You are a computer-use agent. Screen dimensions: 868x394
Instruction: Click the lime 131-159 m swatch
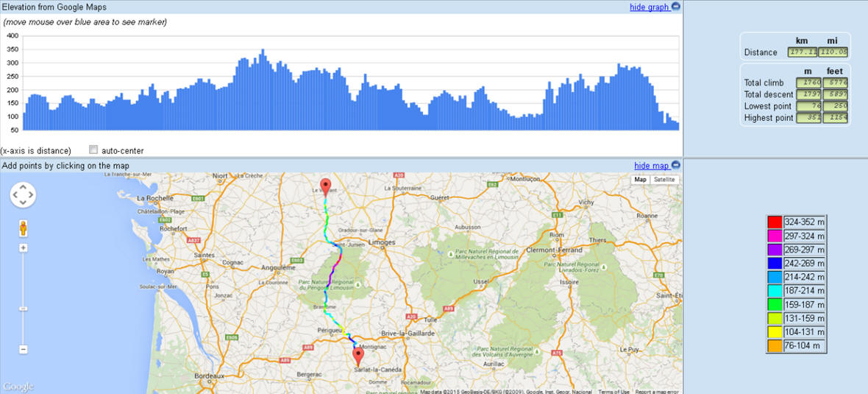775,318
